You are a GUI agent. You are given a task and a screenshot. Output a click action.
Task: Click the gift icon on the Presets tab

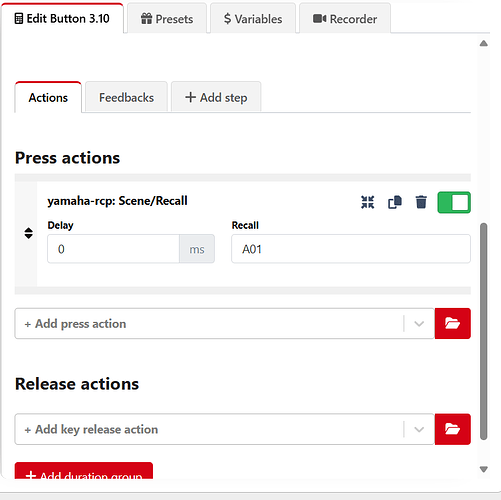tap(146, 19)
